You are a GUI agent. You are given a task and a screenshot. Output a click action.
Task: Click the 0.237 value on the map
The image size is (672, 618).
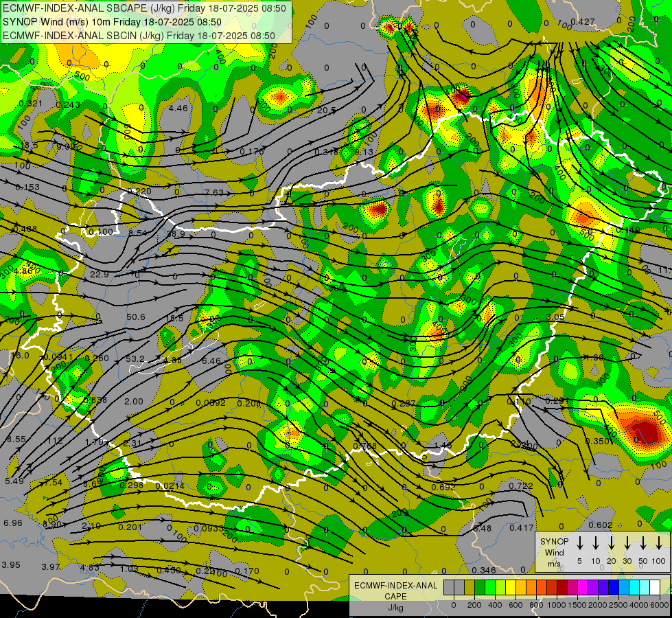[404, 403]
